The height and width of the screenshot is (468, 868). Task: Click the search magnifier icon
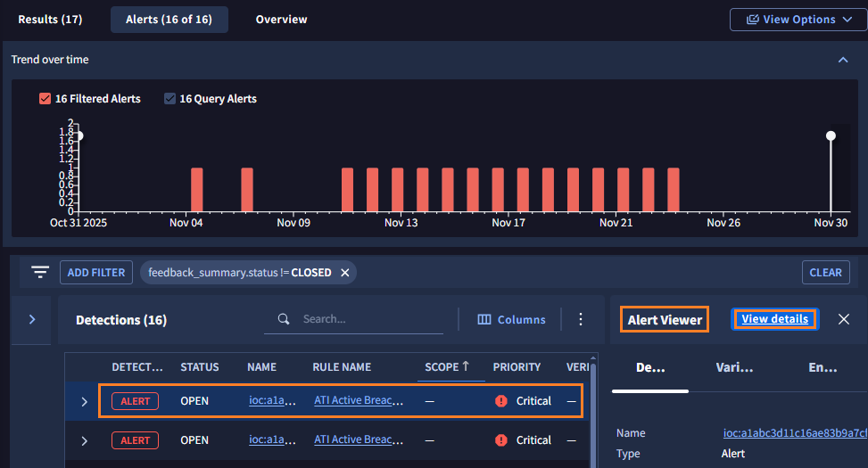[284, 319]
